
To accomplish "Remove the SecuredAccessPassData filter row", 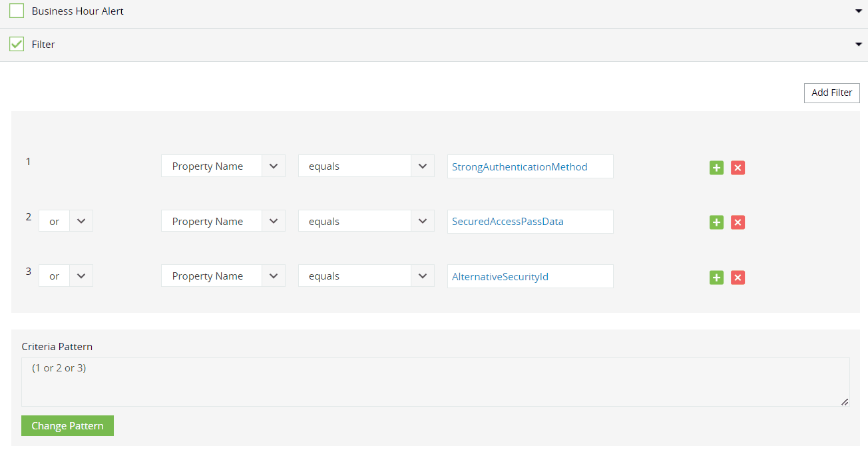I will point(738,222).
